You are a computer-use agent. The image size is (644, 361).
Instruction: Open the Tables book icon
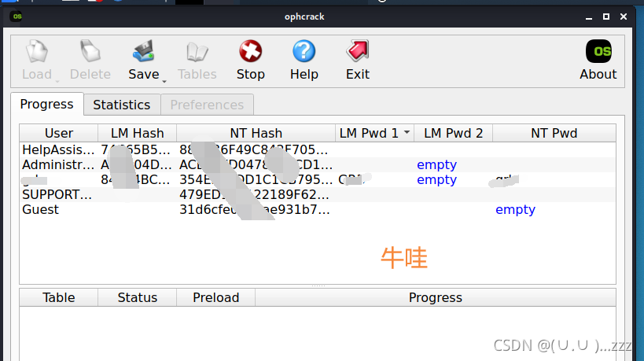point(197,51)
